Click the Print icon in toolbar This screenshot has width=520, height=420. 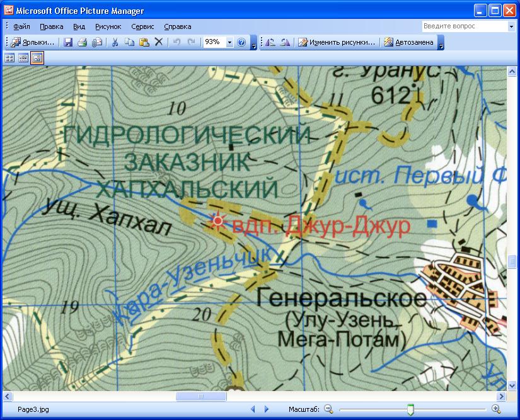82,42
